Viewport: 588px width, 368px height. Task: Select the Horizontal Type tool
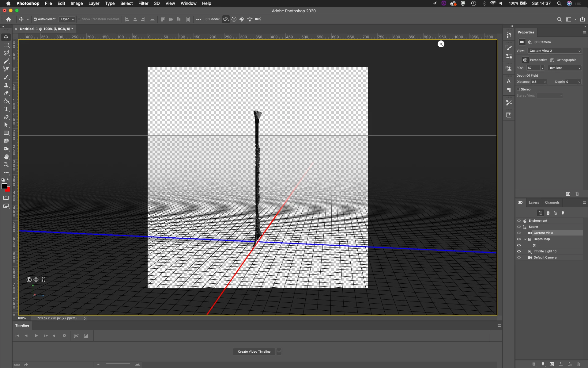(x=6, y=109)
